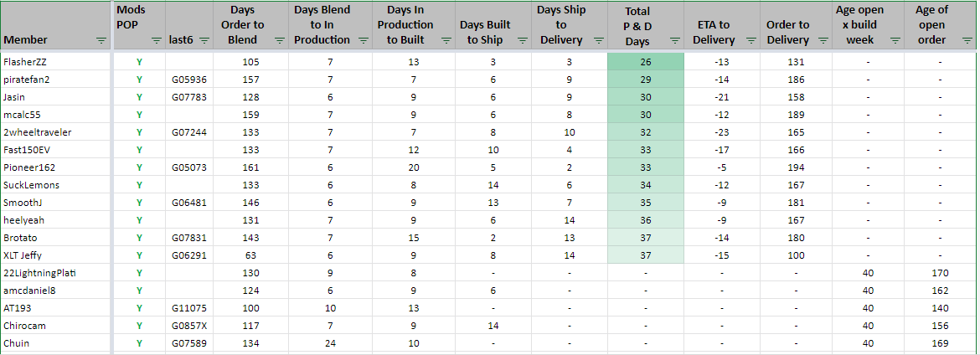
Task: Select XLT Jeffy's Order to Delivery cell
Action: tap(796, 255)
